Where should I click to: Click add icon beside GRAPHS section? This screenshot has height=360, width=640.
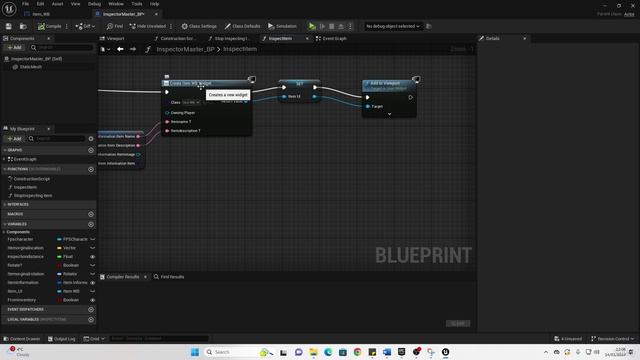(x=91, y=150)
